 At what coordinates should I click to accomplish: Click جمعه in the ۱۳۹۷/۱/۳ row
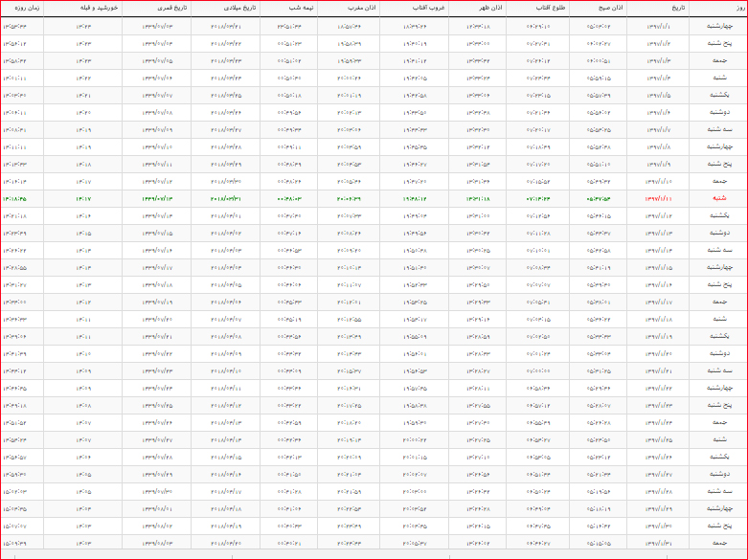719,60
